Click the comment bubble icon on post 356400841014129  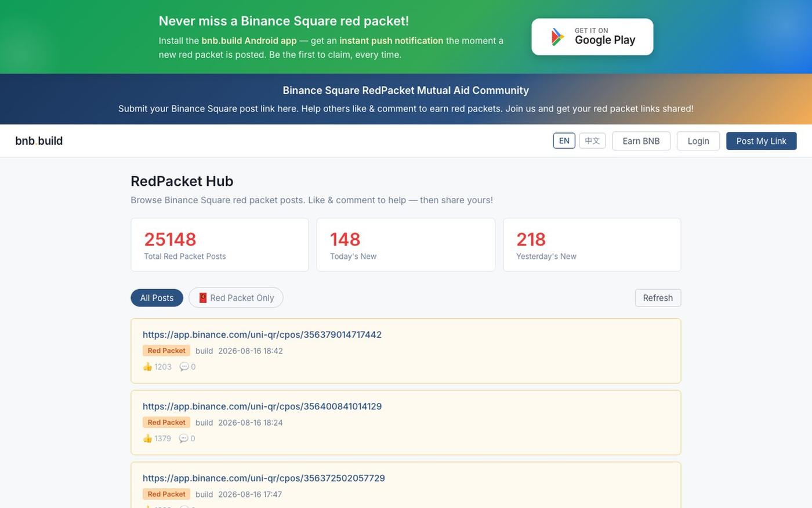[183, 439]
